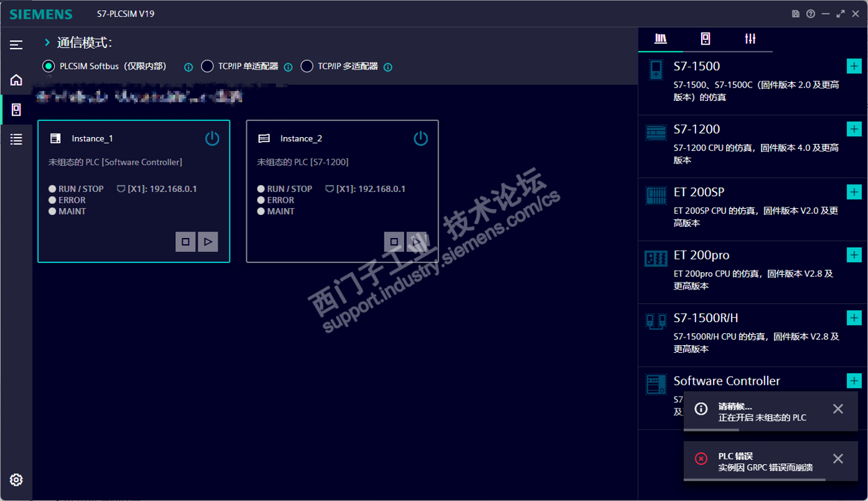Run Instance_2 with the play button
The width and height of the screenshot is (868, 501).
[417, 241]
